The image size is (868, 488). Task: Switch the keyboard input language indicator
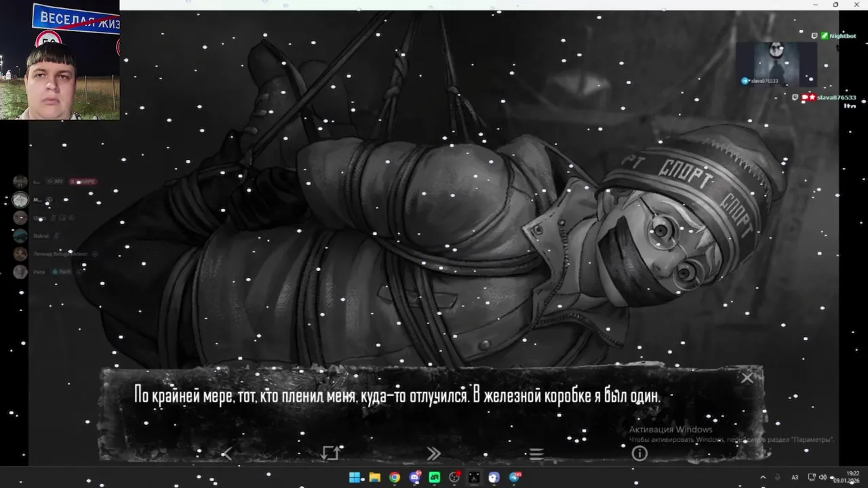795,477
